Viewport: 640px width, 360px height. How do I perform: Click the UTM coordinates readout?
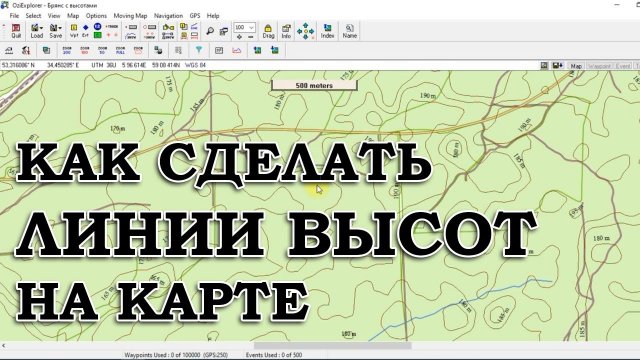136,65
